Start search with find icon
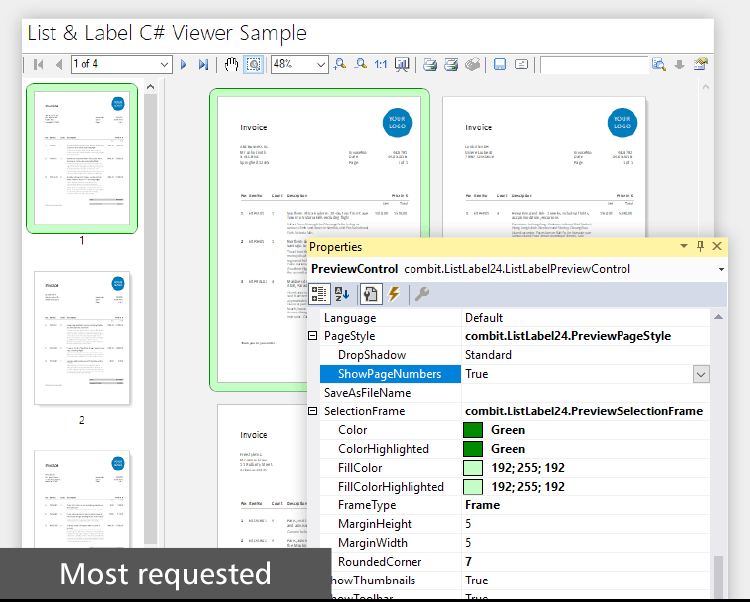The image size is (750, 602). click(x=659, y=64)
